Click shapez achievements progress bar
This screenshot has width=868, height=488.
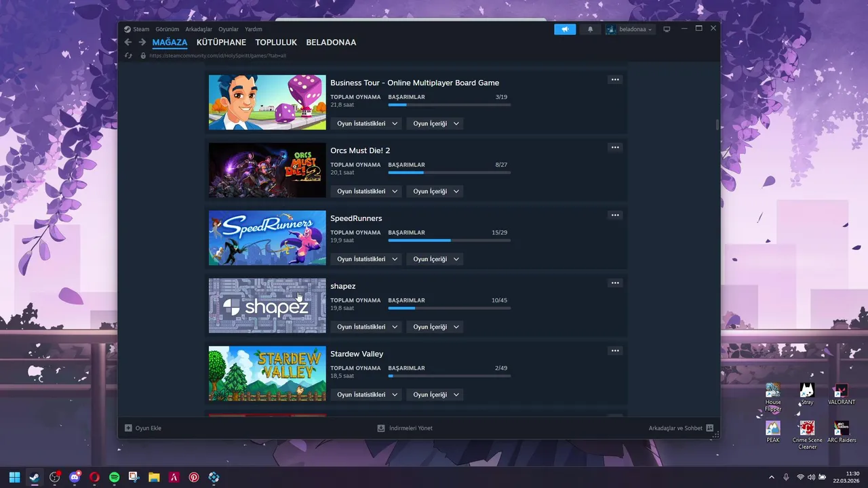coord(450,308)
